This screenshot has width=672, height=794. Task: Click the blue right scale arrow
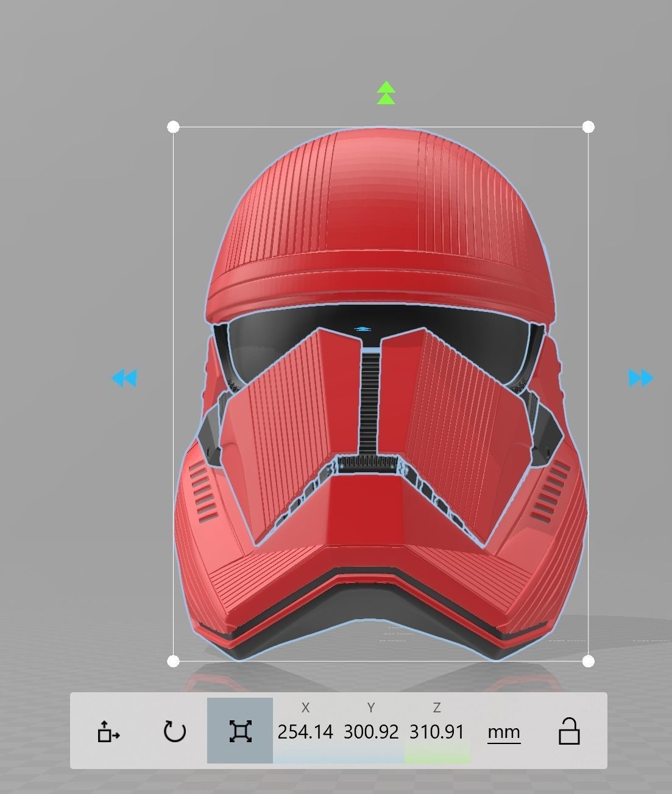[x=640, y=378]
